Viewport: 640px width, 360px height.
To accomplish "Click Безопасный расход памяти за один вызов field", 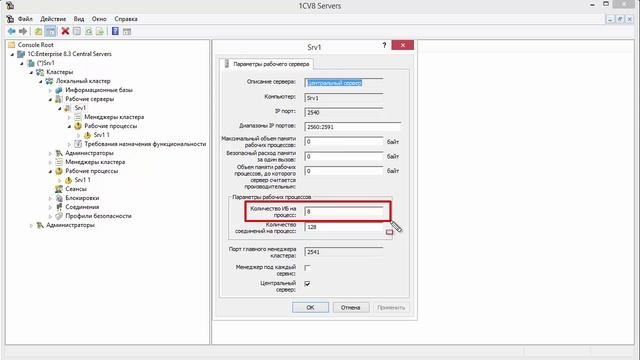I will pos(344,156).
